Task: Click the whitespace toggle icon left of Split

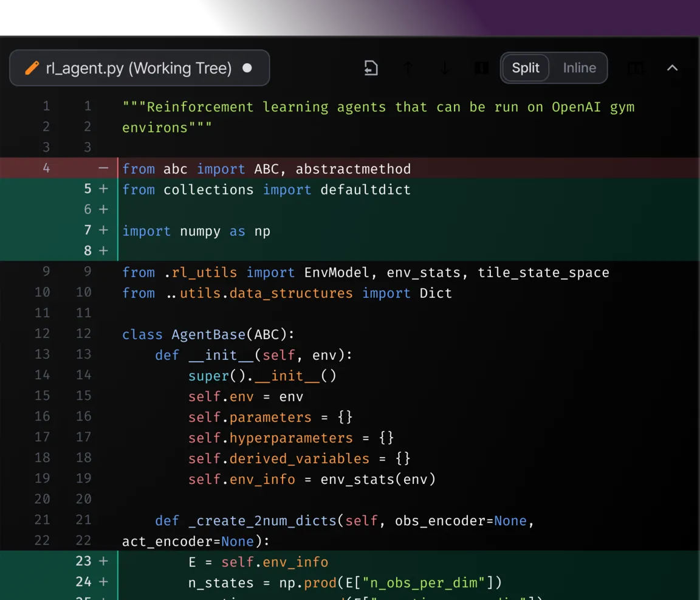Action: point(481,68)
